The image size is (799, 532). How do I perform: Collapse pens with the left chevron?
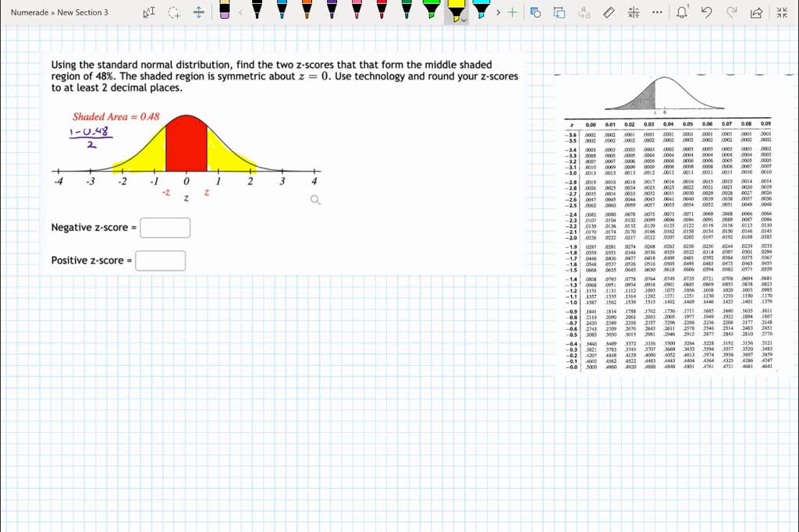(x=240, y=12)
